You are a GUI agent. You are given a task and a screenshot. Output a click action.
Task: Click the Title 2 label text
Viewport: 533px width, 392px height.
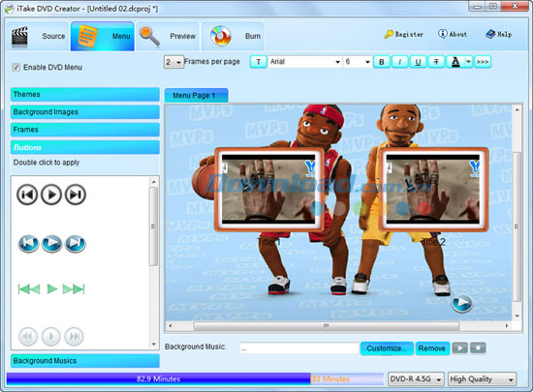point(433,242)
